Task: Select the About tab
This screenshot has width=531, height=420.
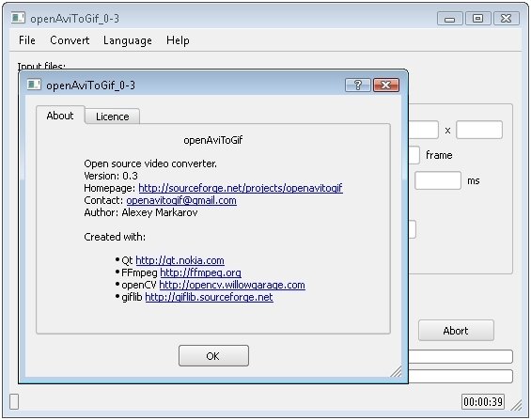Action: 60,116
